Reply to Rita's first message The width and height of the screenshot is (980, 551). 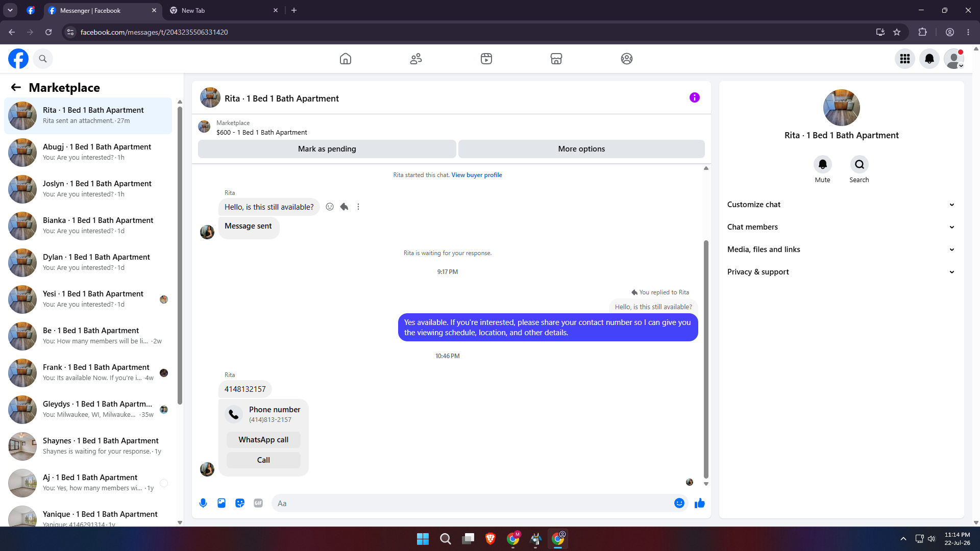click(x=344, y=207)
